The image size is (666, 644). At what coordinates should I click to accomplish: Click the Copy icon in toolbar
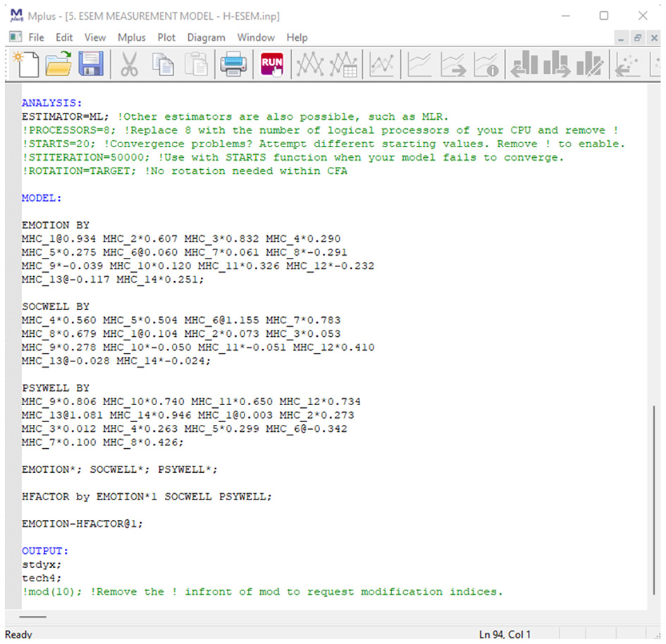coord(164,65)
